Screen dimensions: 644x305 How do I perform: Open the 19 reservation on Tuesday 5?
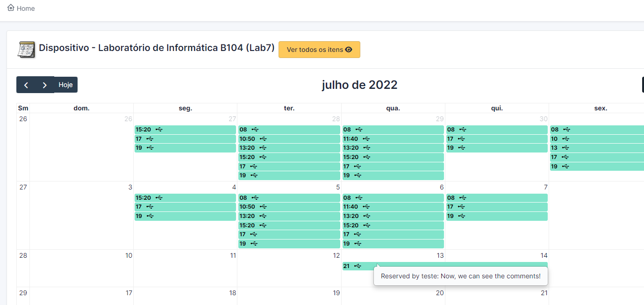click(289, 244)
